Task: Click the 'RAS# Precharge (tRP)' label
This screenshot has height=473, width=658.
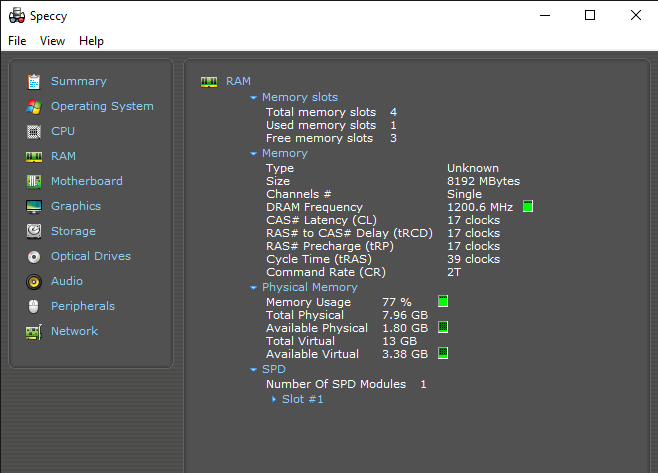Action: click(330, 246)
